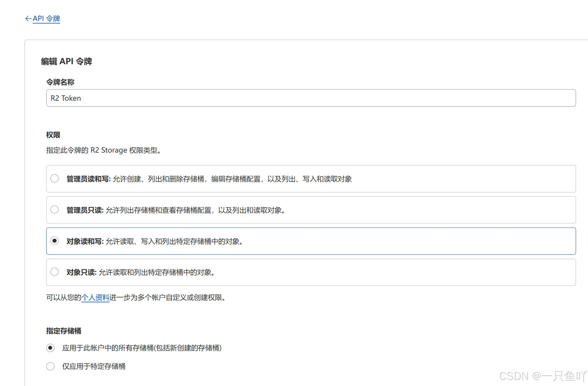Screen dimensions: 588x386
Task: Select the 对象只读 radio button
Action: click(x=55, y=272)
